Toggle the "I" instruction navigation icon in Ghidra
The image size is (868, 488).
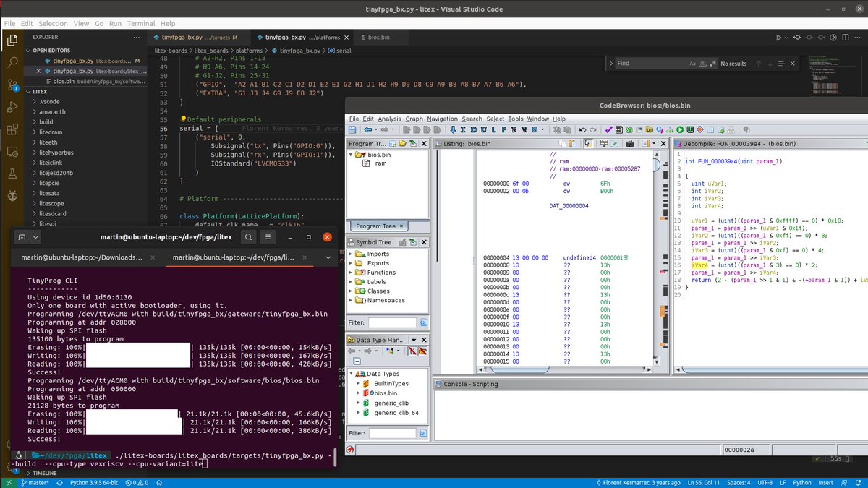click(463, 129)
